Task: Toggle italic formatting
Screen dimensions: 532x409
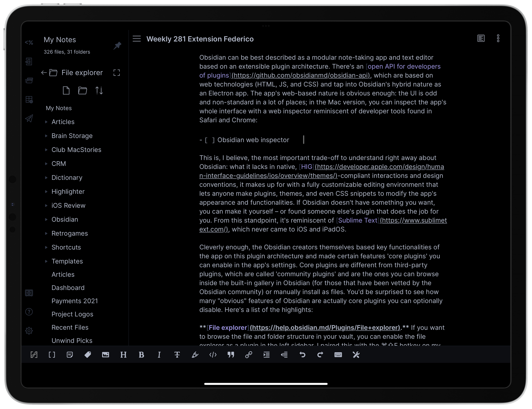Action: click(159, 355)
